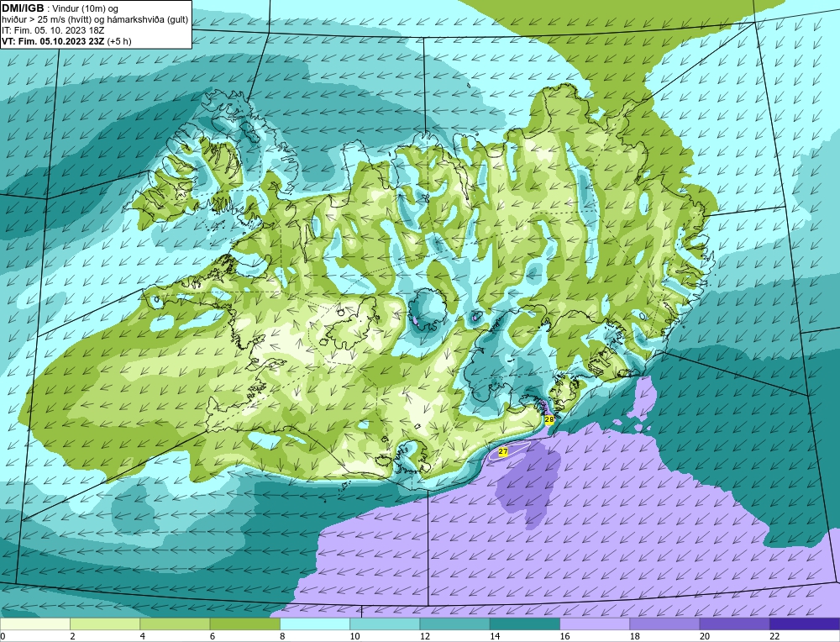Click the legend value label 8
This screenshot has height=642, width=840.
[282, 636]
